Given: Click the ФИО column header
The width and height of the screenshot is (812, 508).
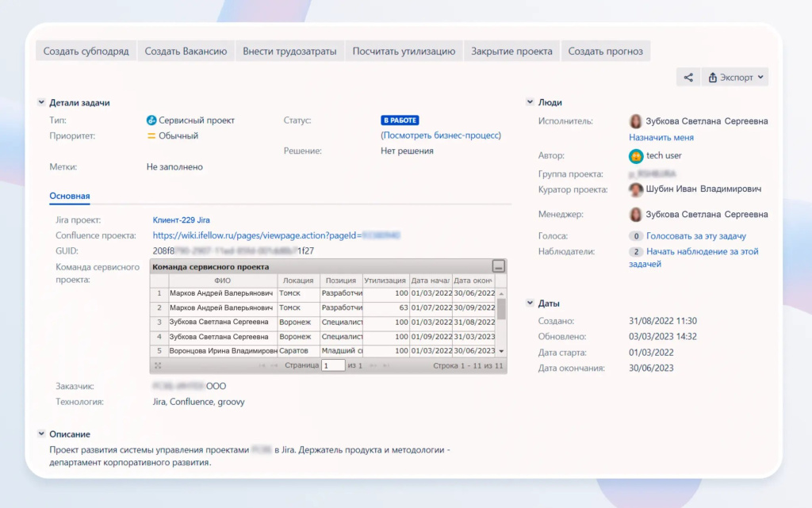Looking at the screenshot, I should [223, 281].
